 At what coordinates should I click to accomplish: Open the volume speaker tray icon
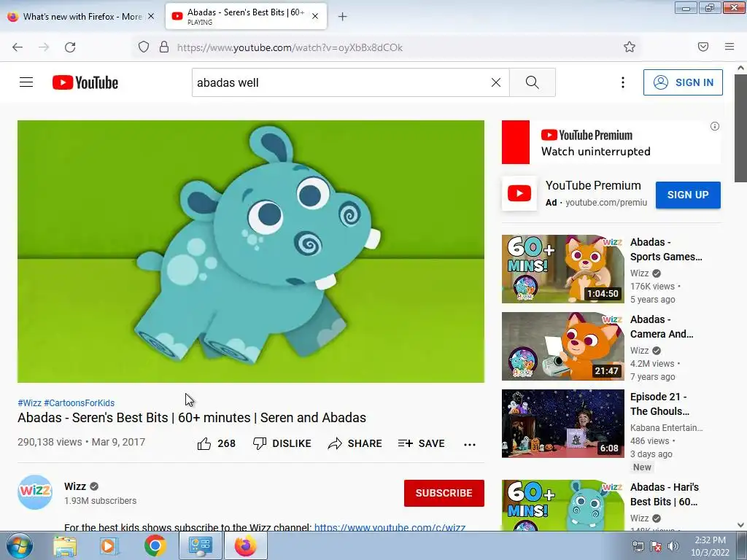pos(673,547)
